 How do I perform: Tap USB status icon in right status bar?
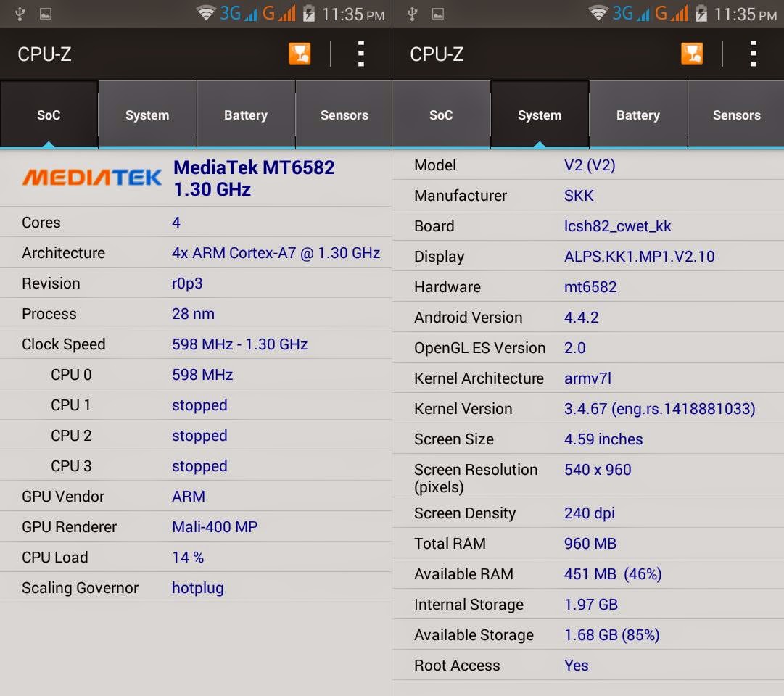(413, 14)
